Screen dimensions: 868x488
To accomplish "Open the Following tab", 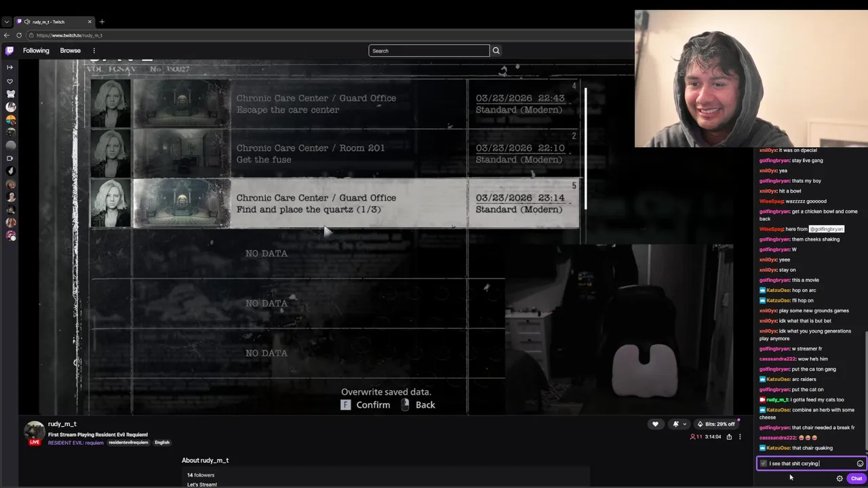I will coord(36,50).
